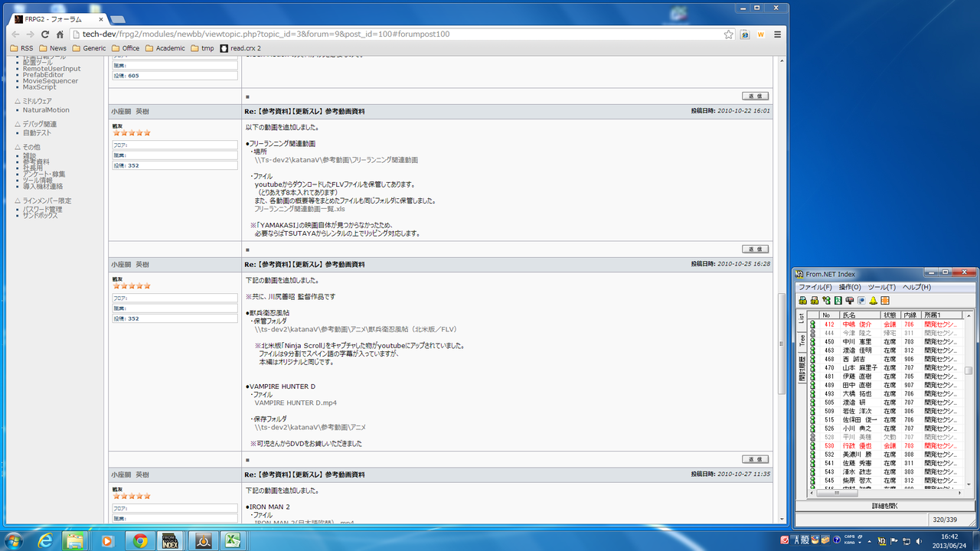The width and height of the screenshot is (980, 551).
Task: Open the Windows Start menu
Action: pyautogui.click(x=14, y=540)
